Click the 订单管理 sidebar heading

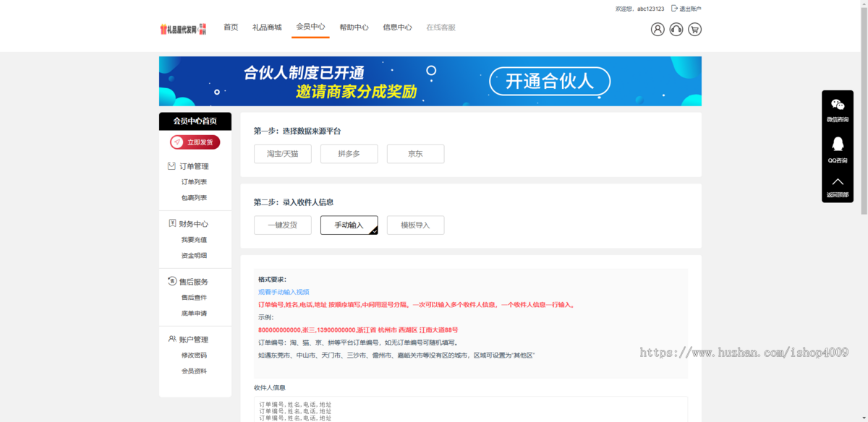pos(194,166)
